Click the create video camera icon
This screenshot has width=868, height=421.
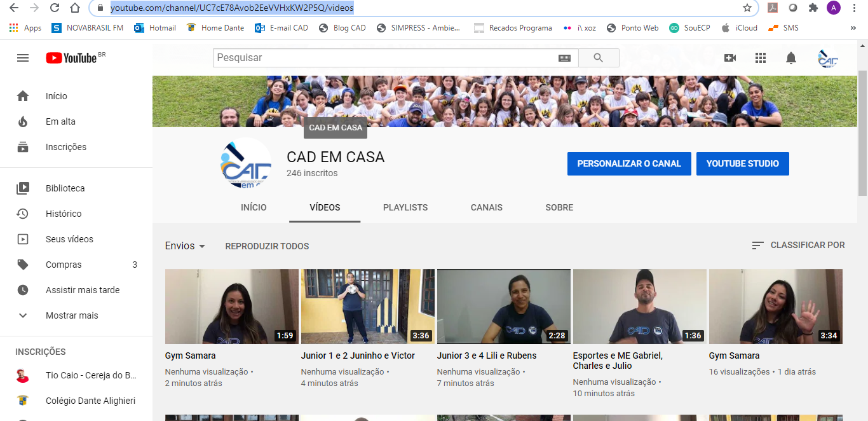[730, 58]
